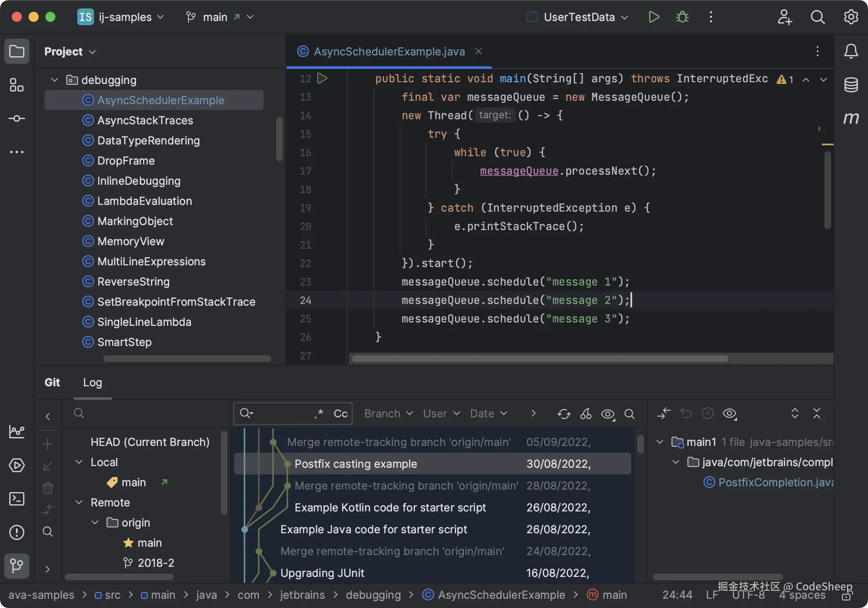Viewport: 868px width, 608px height.
Task: Refresh the Git log
Action: 564,414
